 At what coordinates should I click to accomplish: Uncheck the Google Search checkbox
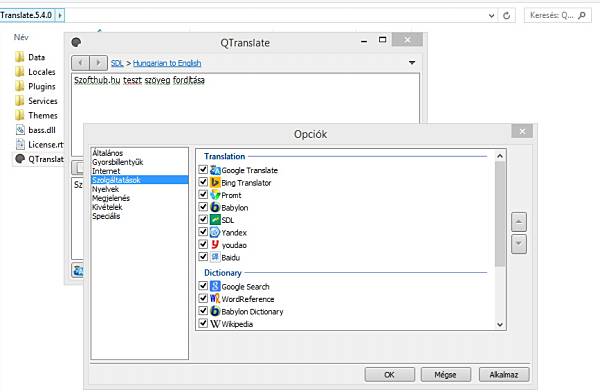[x=203, y=286]
